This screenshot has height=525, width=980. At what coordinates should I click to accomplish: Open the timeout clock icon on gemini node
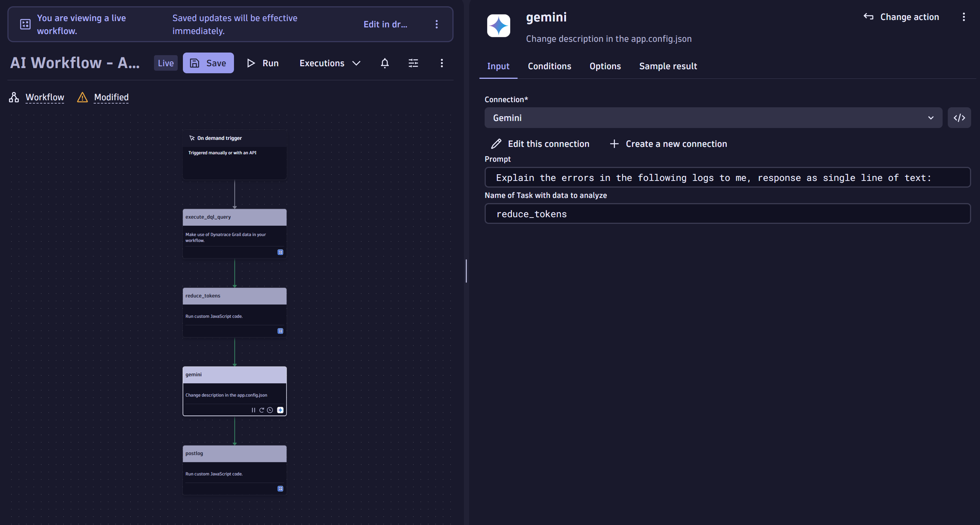click(270, 410)
